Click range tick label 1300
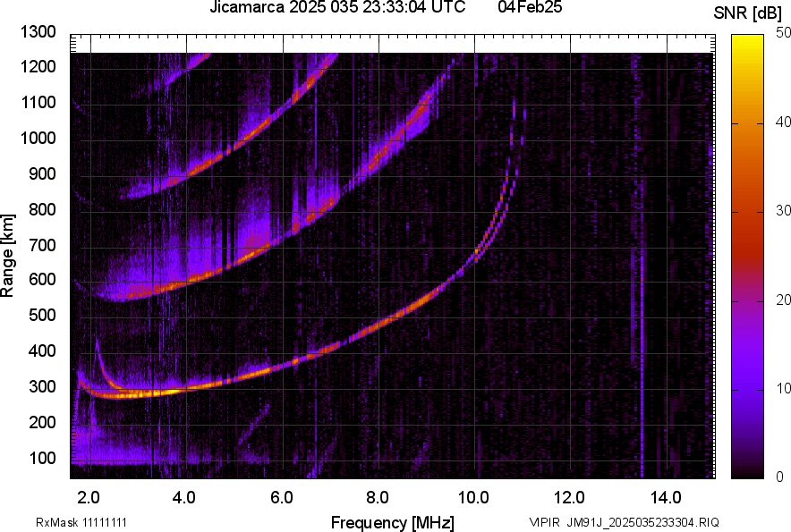This screenshot has width=791, height=532. point(38,32)
